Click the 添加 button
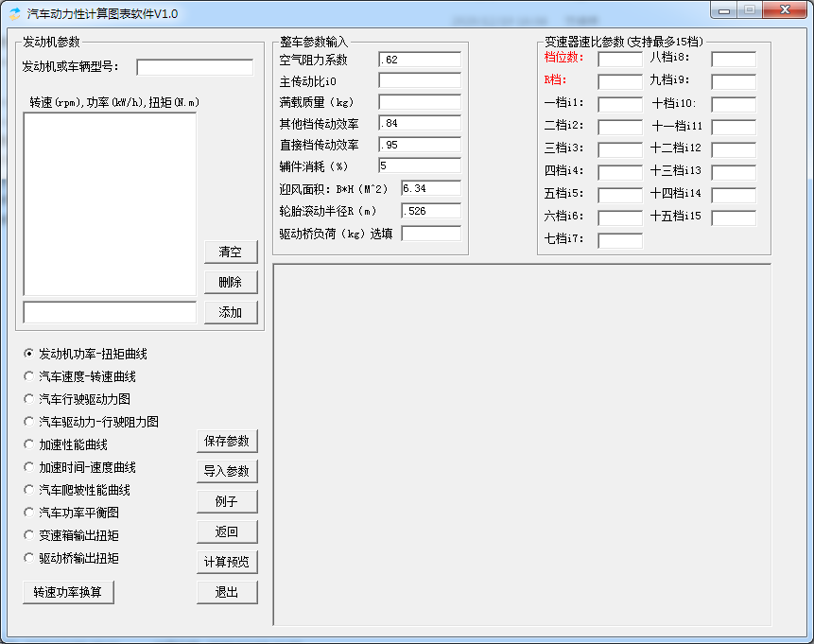The image size is (814, 644). (231, 312)
